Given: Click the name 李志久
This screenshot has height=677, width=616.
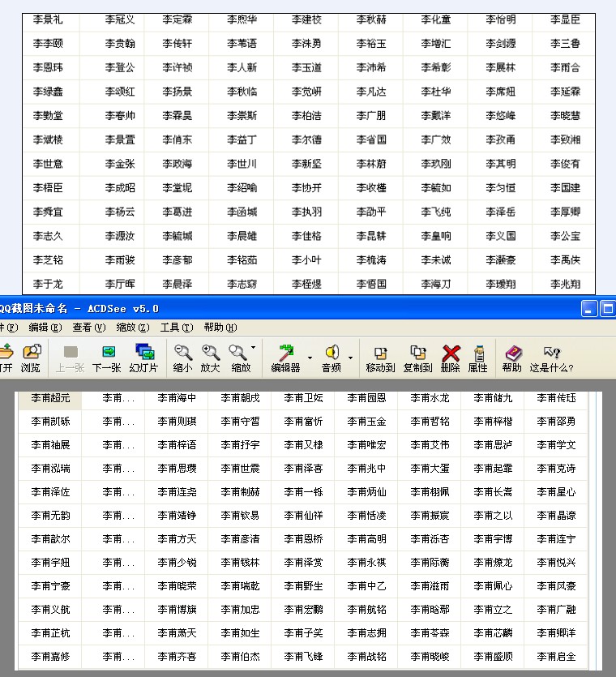Looking at the screenshot, I should point(48,236).
